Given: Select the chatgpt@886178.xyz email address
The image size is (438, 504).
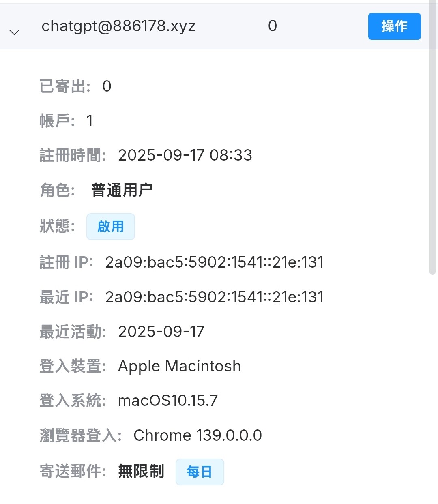Looking at the screenshot, I should coord(118,26).
